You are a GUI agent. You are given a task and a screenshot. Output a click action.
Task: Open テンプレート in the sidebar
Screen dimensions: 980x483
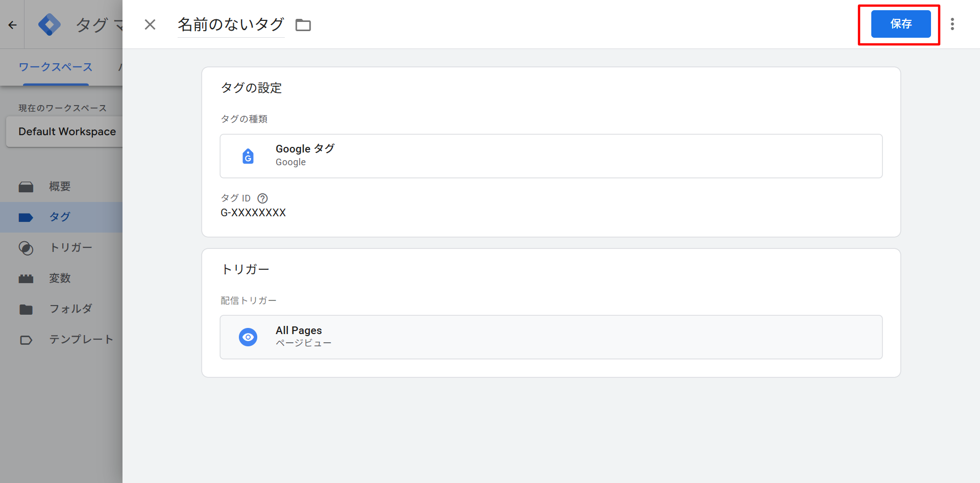[x=81, y=340]
